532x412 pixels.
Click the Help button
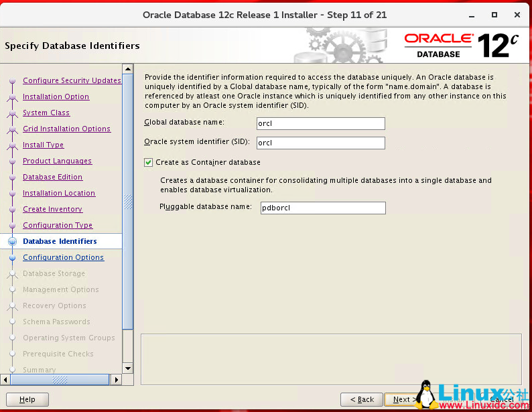tap(27, 399)
